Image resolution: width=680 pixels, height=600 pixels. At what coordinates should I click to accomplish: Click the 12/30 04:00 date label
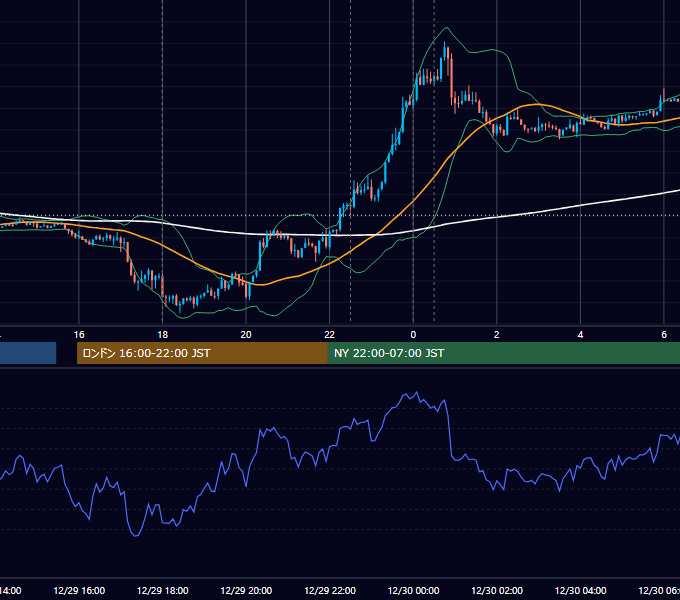click(x=581, y=590)
